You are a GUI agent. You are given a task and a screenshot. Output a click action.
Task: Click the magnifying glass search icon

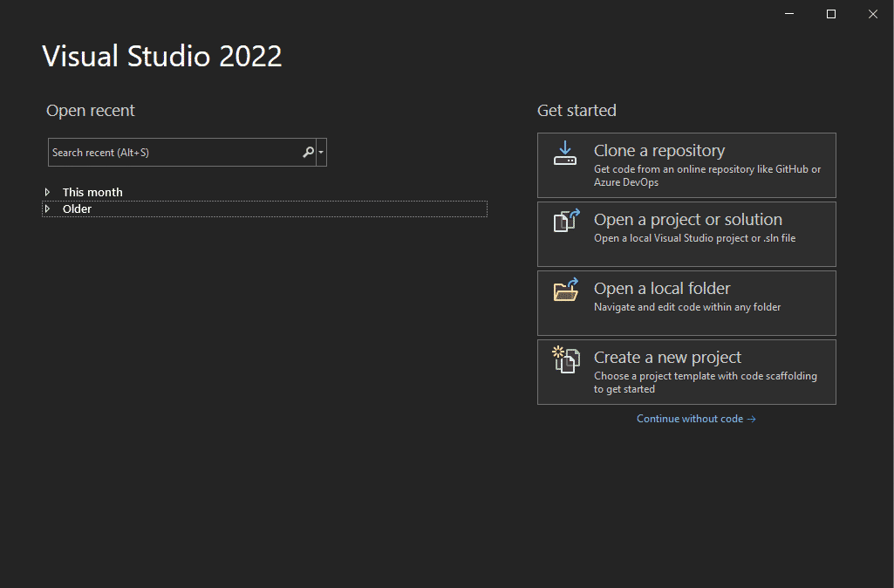point(308,153)
